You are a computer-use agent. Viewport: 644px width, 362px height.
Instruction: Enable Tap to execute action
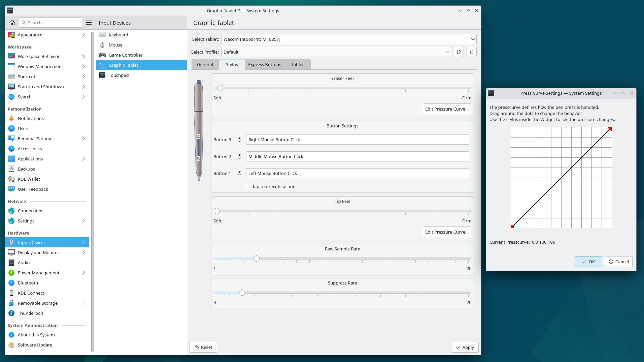(x=247, y=186)
